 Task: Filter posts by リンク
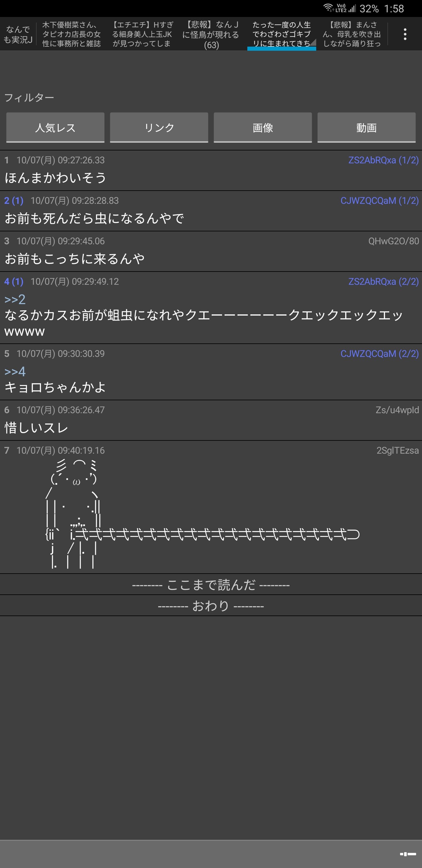[159, 128]
